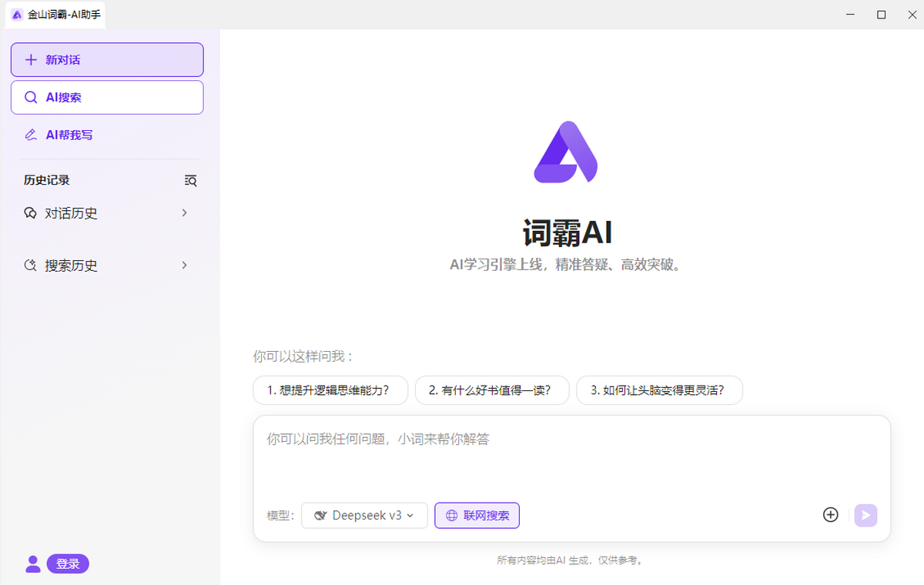Open AI搜索 from the sidebar
Viewport: 924px width, 585px height.
click(107, 97)
